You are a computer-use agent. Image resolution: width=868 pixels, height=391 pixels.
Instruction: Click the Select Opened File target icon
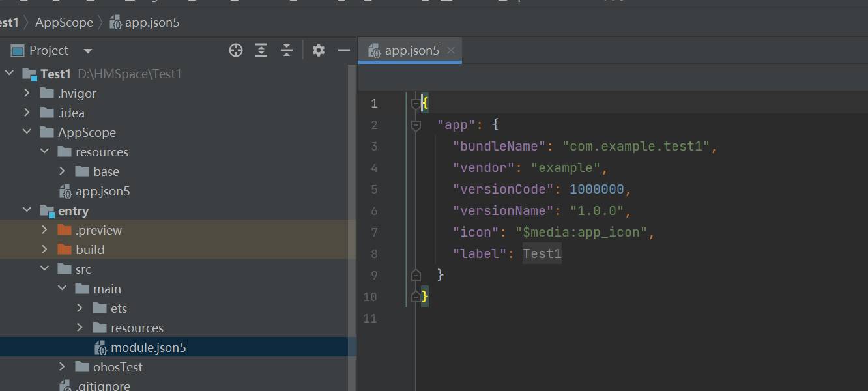[x=236, y=50]
